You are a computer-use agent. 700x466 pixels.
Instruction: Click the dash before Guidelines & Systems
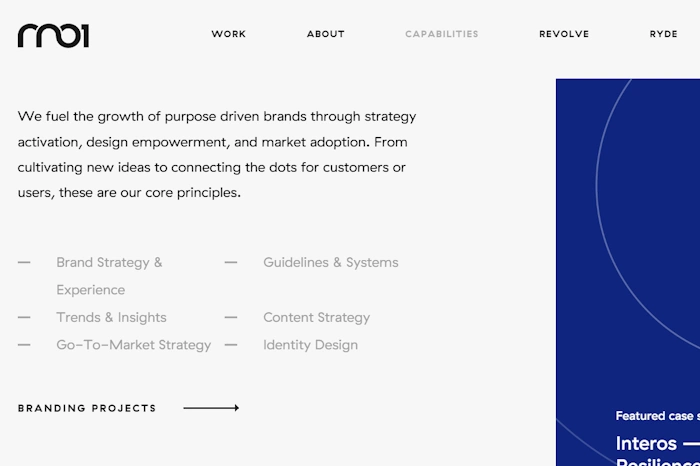coord(231,262)
